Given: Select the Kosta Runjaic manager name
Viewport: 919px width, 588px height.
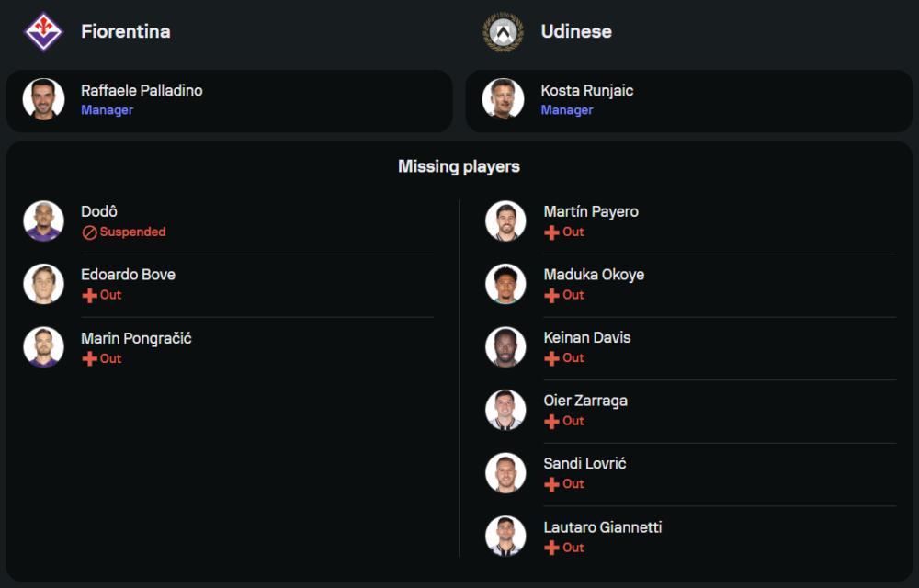Looking at the screenshot, I should click(587, 91).
